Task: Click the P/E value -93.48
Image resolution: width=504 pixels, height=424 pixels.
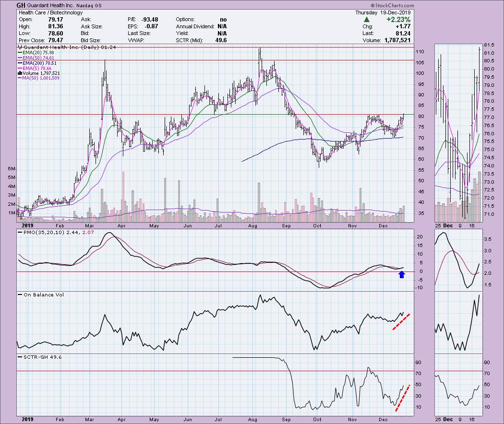Action: pos(149,20)
